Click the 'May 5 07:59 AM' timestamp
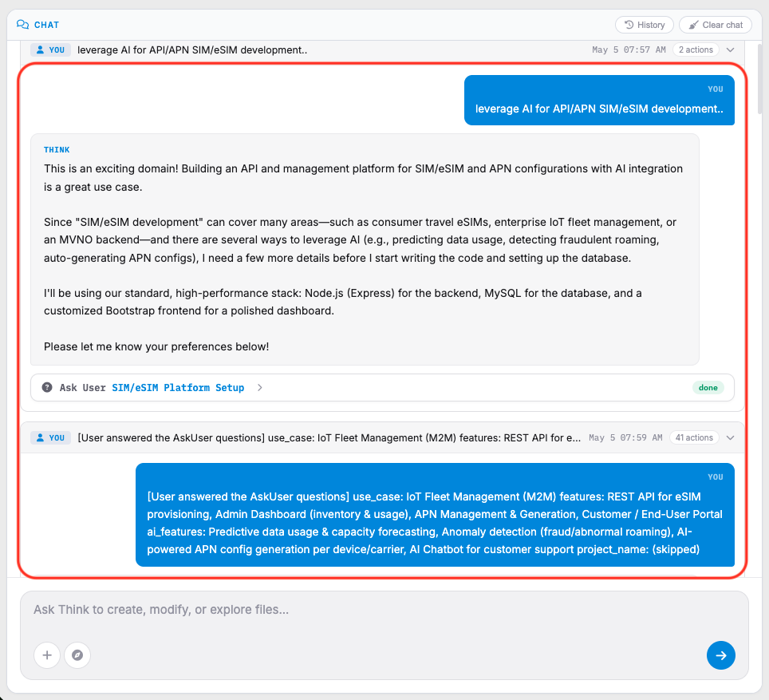This screenshot has width=769, height=700. [625, 437]
